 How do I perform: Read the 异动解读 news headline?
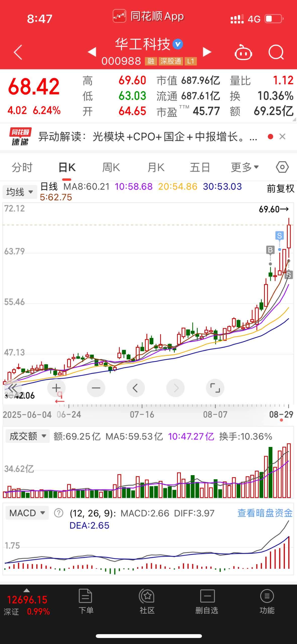pyautogui.click(x=148, y=137)
